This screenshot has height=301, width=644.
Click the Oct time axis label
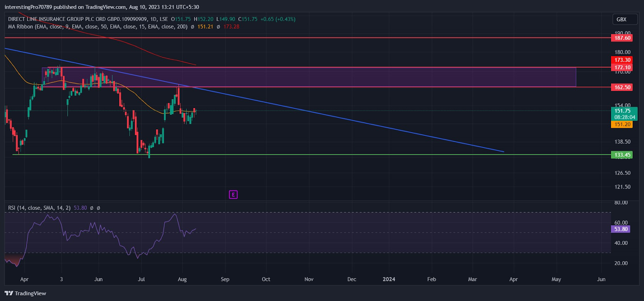[x=266, y=279]
